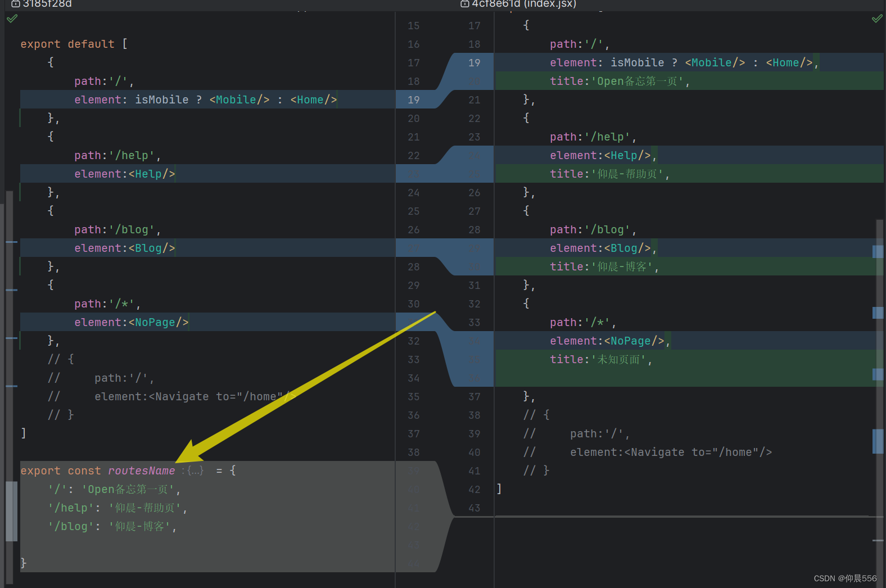This screenshot has width=886, height=588.
Task: Click the isMobile element line in right pane
Action: 685,62
